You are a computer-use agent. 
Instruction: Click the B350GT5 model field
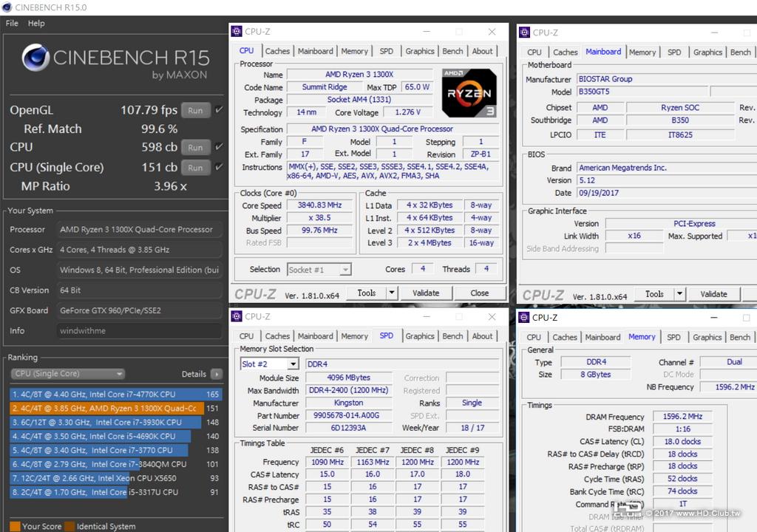coord(642,91)
